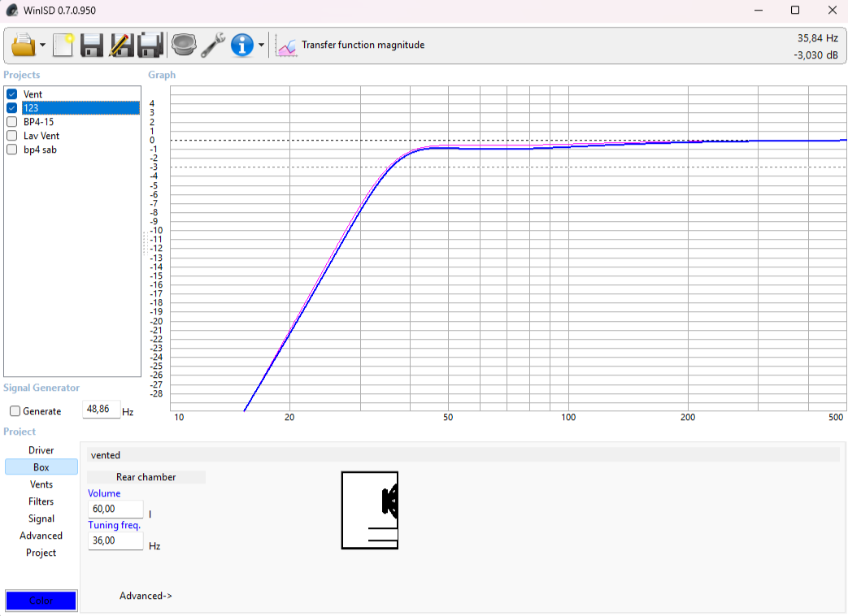Edit the Volume field showing 60,00
Screen dimensions: 848x616
tap(115, 509)
